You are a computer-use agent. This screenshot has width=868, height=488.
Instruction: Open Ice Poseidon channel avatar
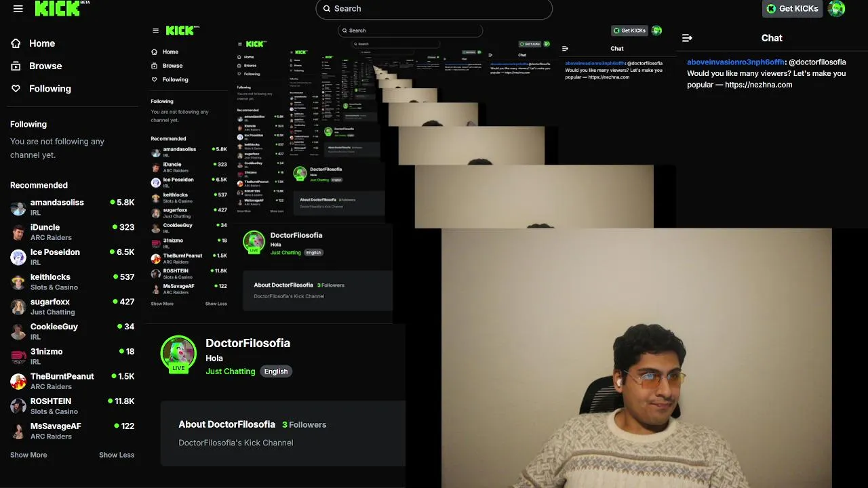pyautogui.click(x=18, y=257)
